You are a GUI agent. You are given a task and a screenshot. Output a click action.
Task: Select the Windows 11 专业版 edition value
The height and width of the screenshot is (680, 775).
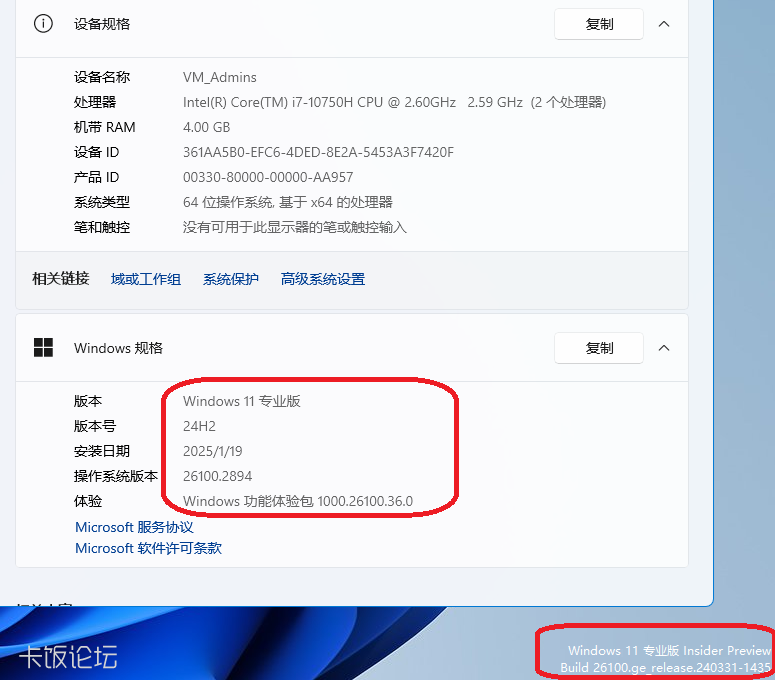(242, 401)
